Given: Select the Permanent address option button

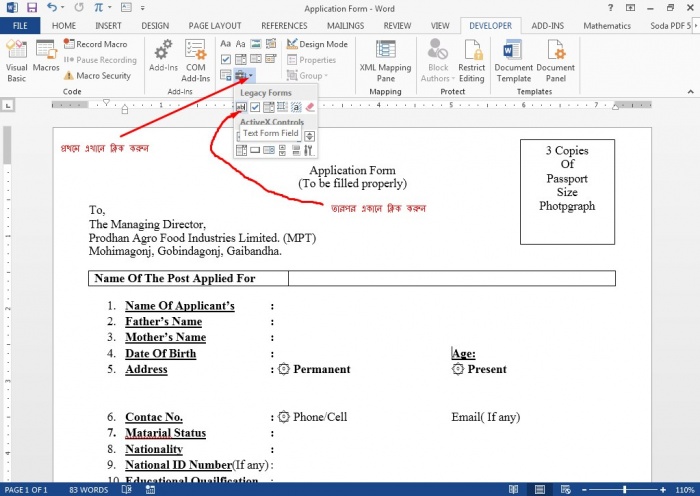Looking at the screenshot, I should coord(283,369).
